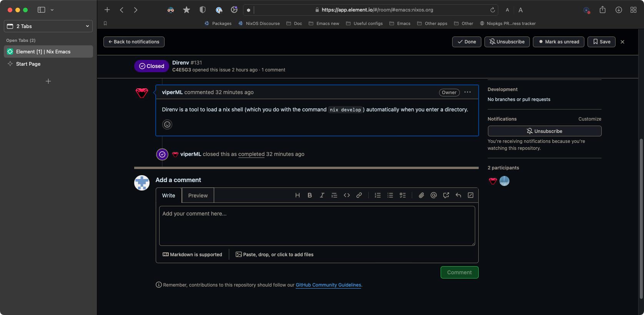Click Markdown is supported link
Viewport: 644px width, 315px height.
pos(192,255)
